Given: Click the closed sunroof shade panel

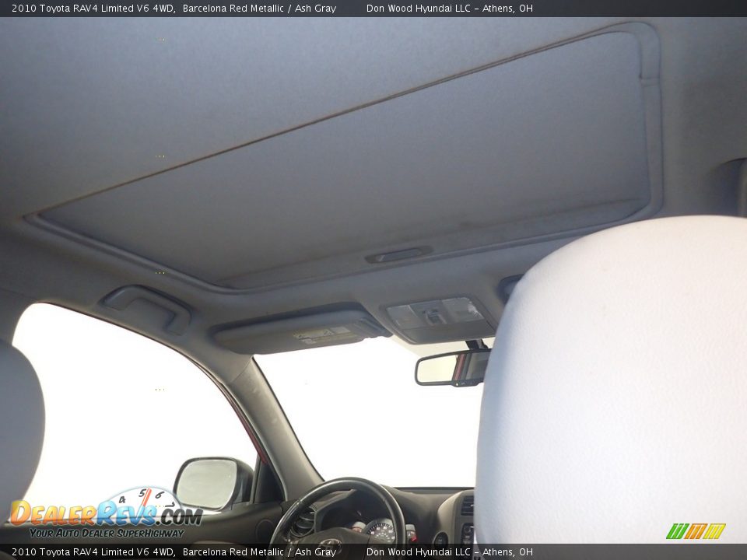Looking at the screenshot, I should point(350,163).
